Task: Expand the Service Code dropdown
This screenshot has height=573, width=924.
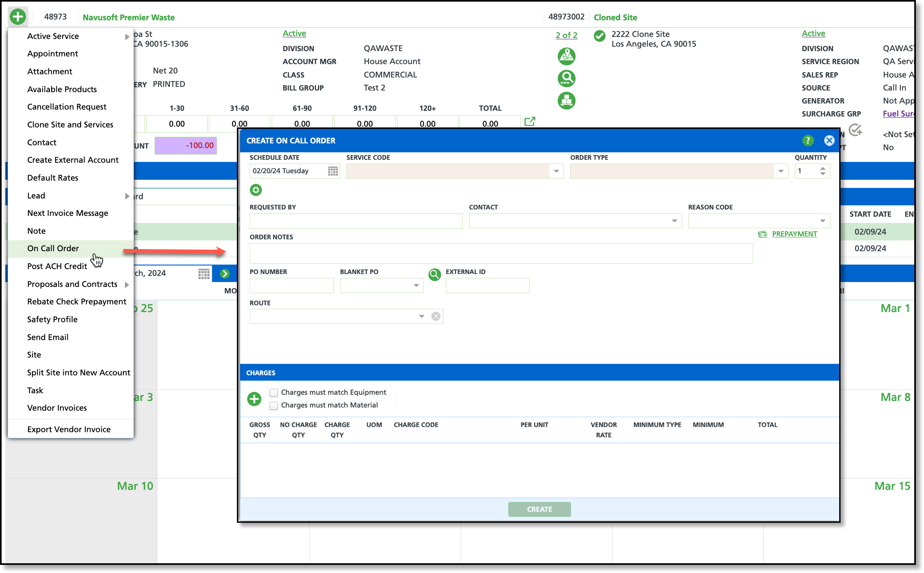Action: [x=556, y=171]
